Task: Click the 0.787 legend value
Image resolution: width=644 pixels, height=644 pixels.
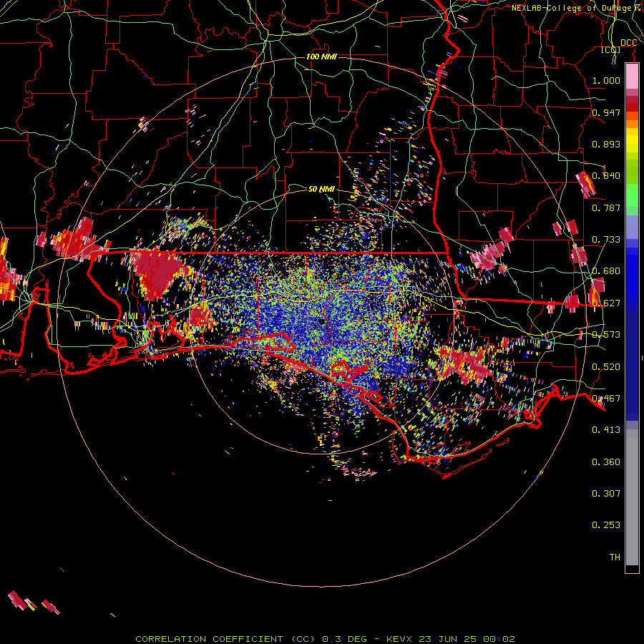Action: [x=606, y=208]
